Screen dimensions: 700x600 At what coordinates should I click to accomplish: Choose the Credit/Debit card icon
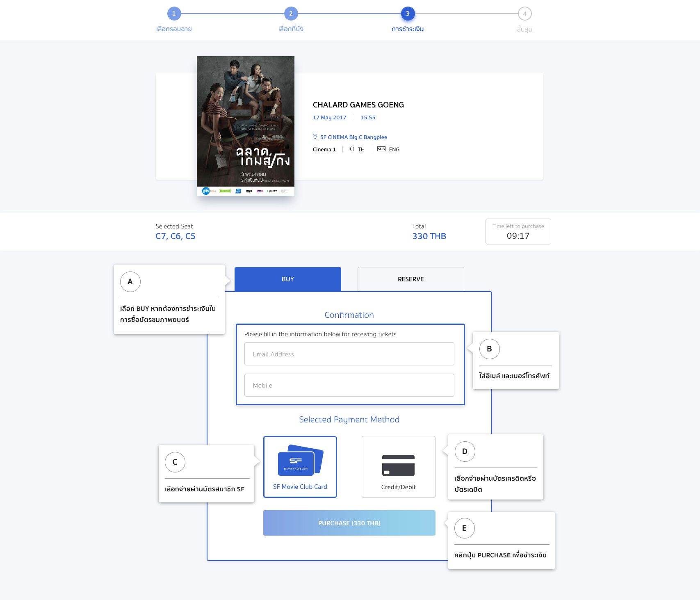(398, 465)
